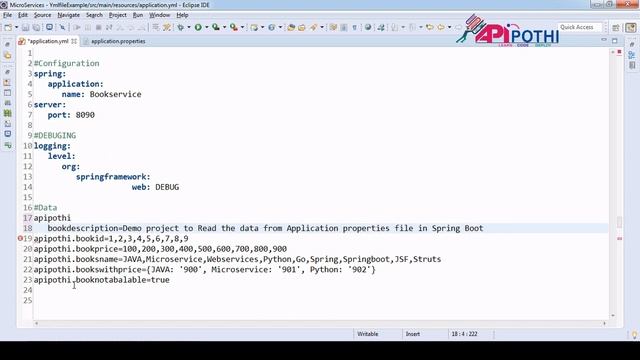Open the Search menu

click(x=94, y=15)
